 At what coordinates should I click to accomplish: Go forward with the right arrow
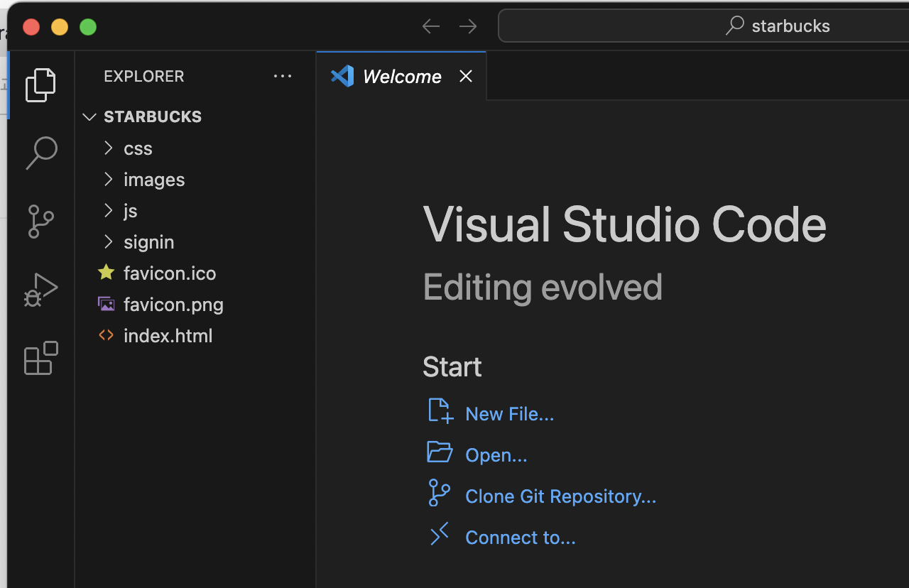pyautogui.click(x=468, y=26)
